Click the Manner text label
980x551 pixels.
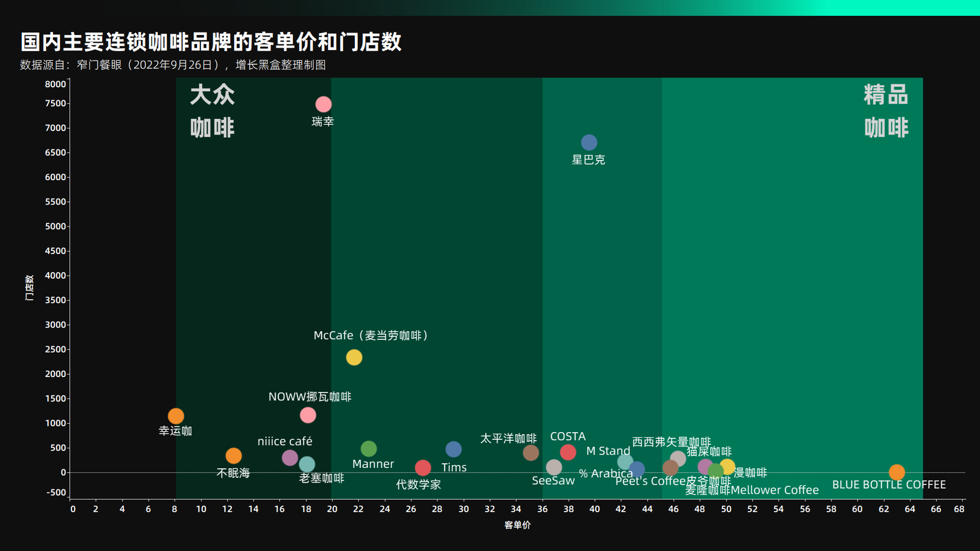[x=373, y=464]
